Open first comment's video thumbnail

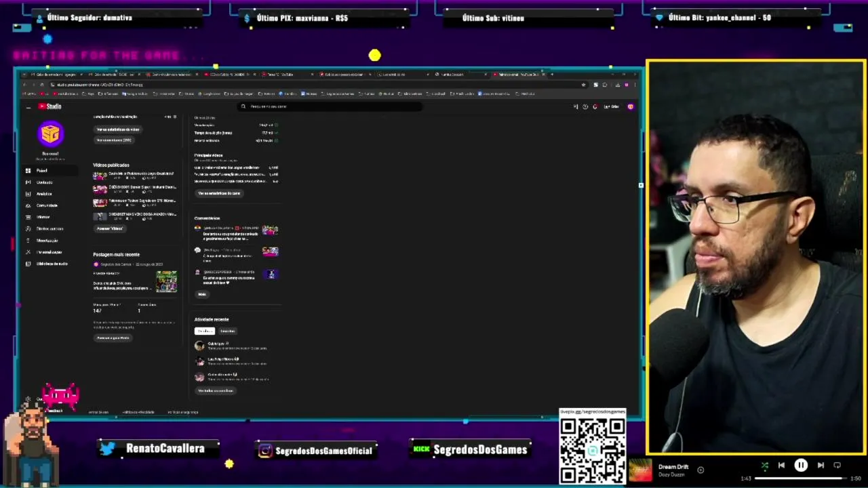pos(270,230)
